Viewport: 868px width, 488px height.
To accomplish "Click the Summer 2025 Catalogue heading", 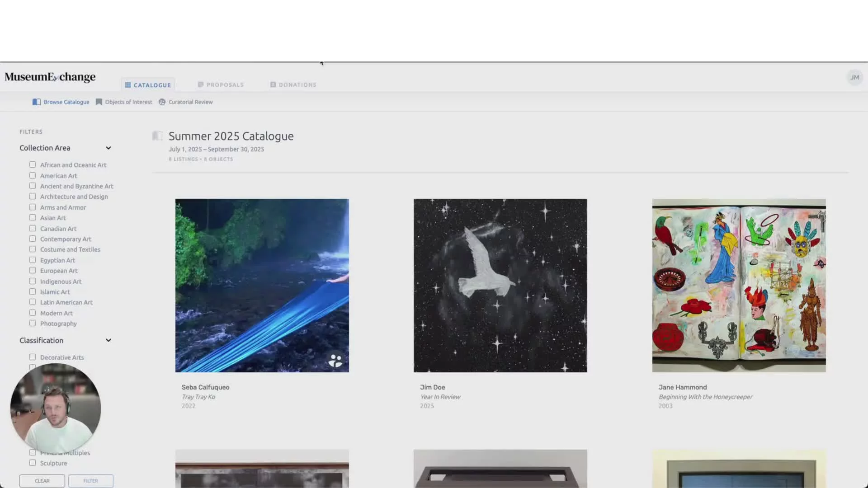I will (231, 136).
